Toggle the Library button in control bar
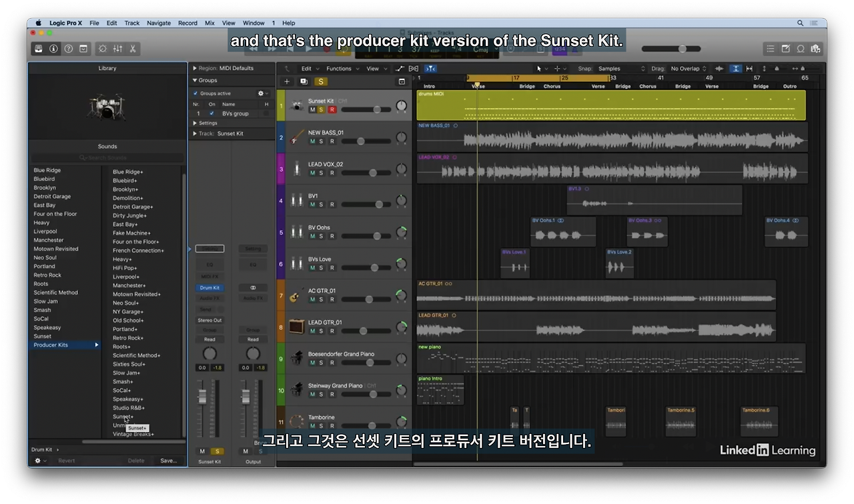The image size is (854, 504). [39, 49]
